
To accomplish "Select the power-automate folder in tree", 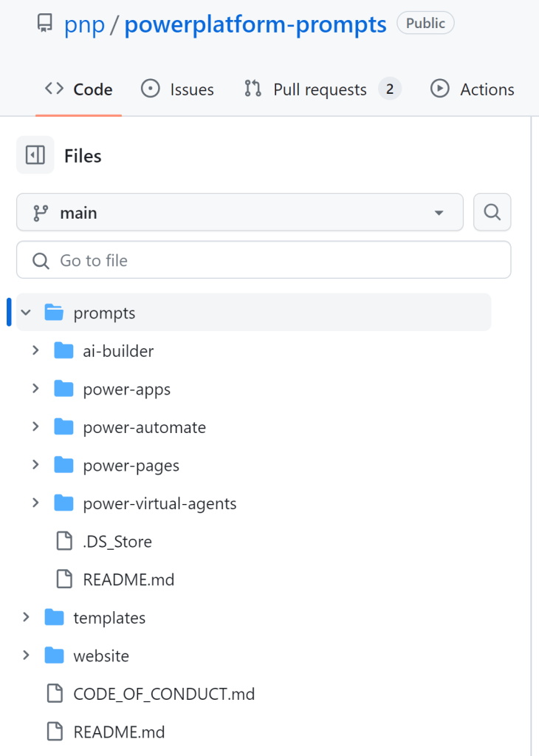I will [x=144, y=427].
